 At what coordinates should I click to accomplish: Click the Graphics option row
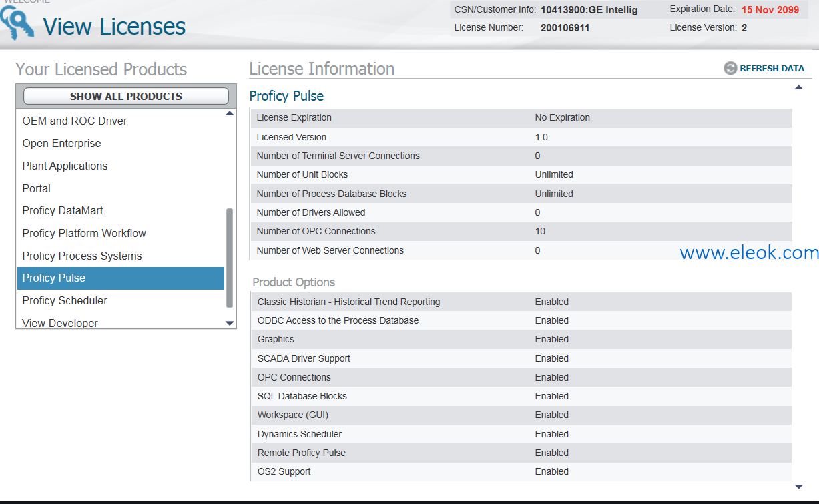(x=521, y=339)
